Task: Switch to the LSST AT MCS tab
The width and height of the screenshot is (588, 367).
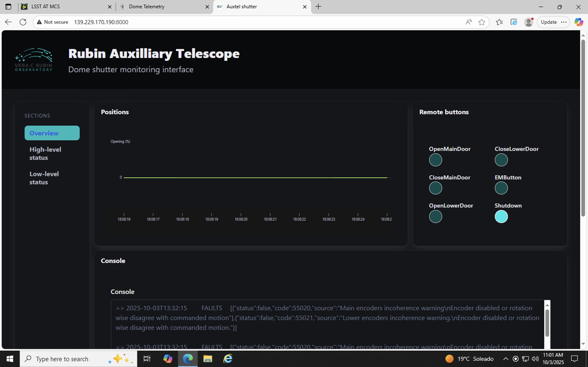Action: pyautogui.click(x=46, y=7)
